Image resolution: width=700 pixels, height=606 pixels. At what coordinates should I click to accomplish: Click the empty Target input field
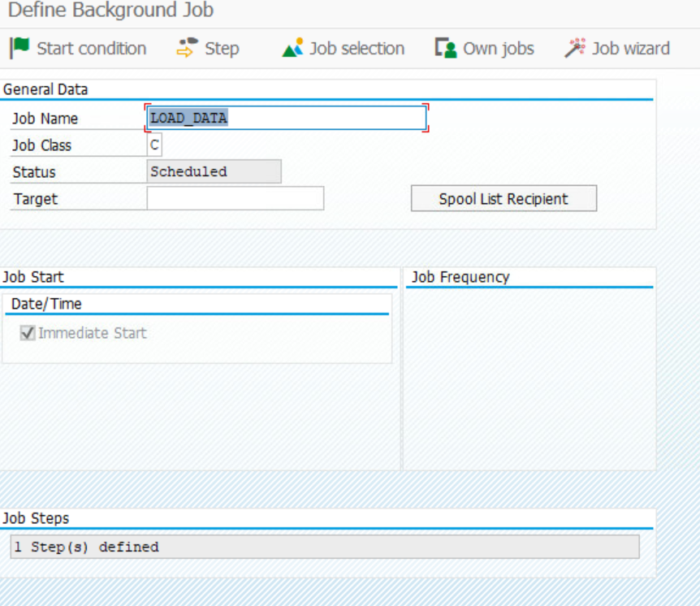click(x=235, y=198)
